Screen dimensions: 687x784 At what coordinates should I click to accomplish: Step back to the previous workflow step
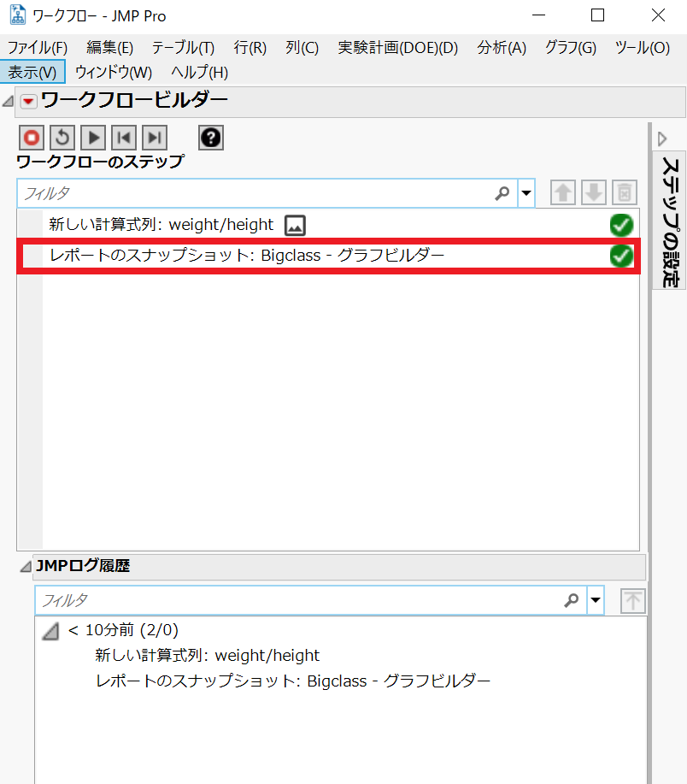(x=124, y=138)
